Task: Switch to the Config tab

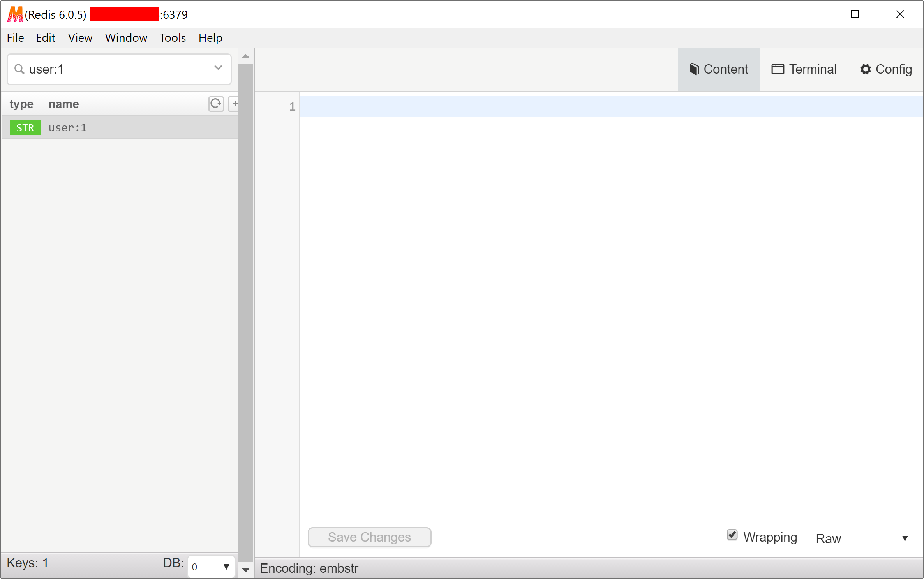Action: click(x=886, y=69)
